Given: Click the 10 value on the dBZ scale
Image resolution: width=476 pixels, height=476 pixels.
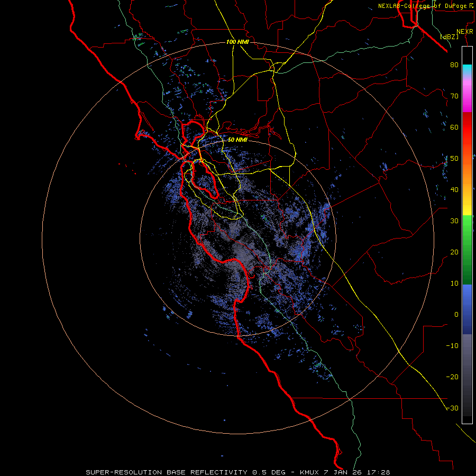Looking at the screenshot, I should click(454, 283).
